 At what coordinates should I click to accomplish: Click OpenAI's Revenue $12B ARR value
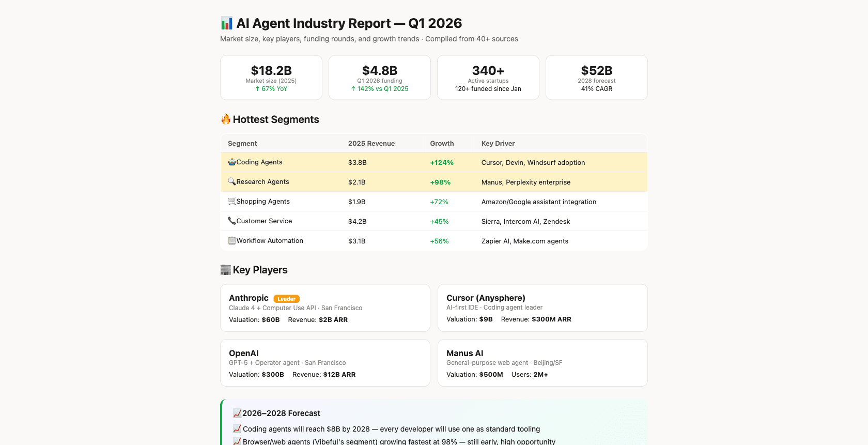click(x=339, y=375)
